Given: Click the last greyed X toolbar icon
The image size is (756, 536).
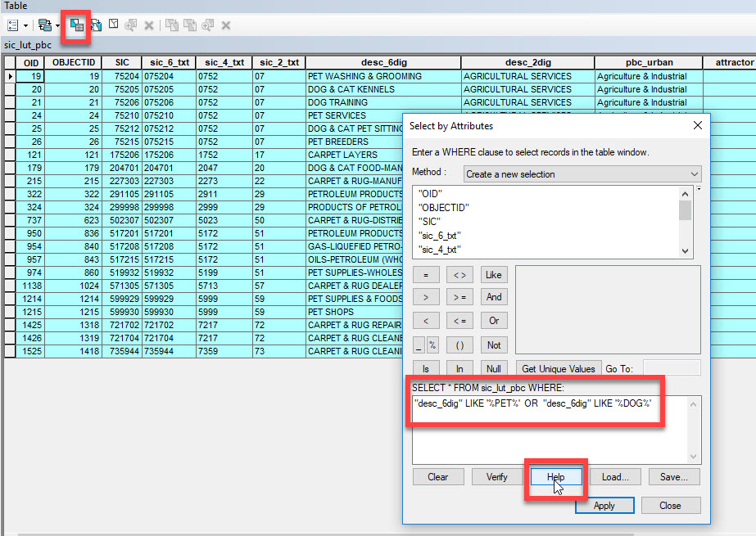Looking at the screenshot, I should pos(225,25).
